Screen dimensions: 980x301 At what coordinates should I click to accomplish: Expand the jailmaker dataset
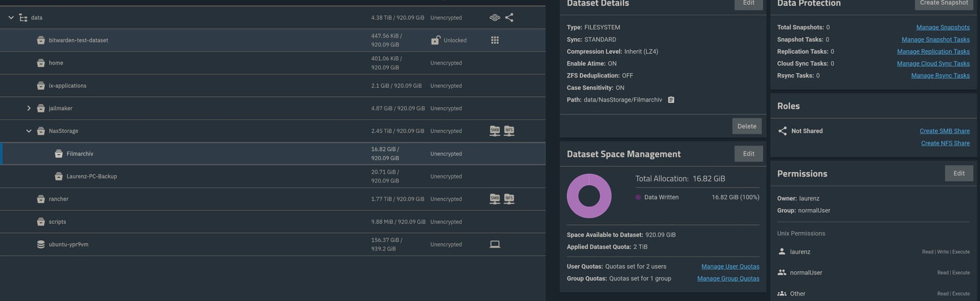(29, 109)
